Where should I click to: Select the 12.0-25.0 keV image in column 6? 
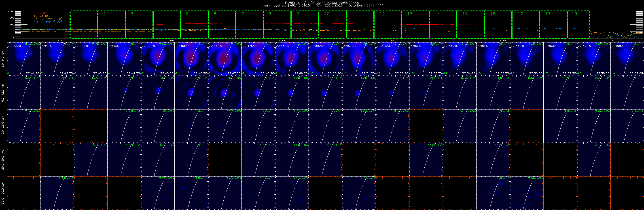tap(191, 126)
